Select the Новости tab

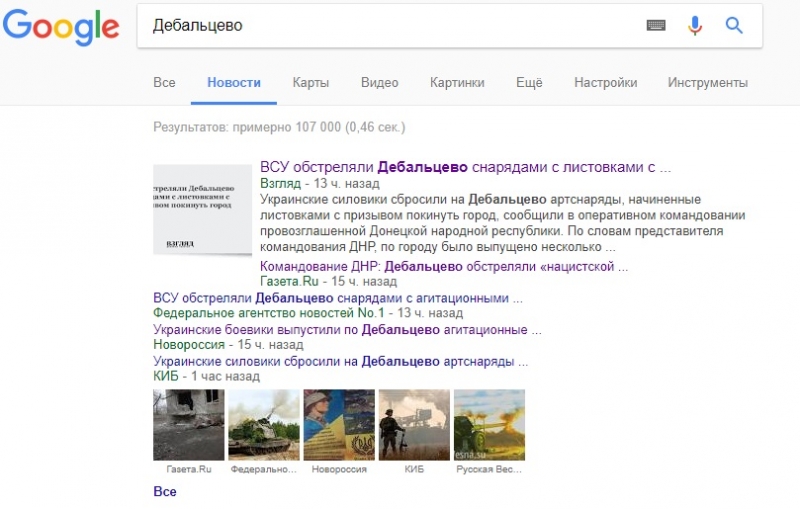pos(234,83)
